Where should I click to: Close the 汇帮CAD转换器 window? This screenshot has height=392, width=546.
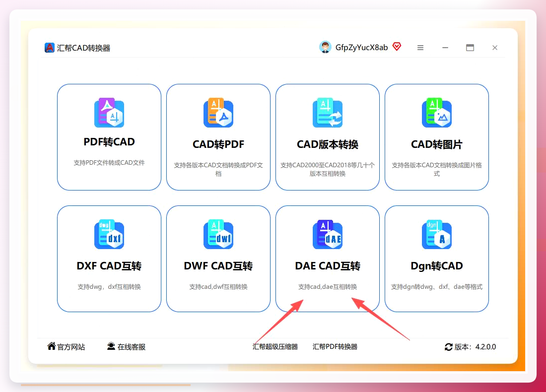tap(495, 48)
